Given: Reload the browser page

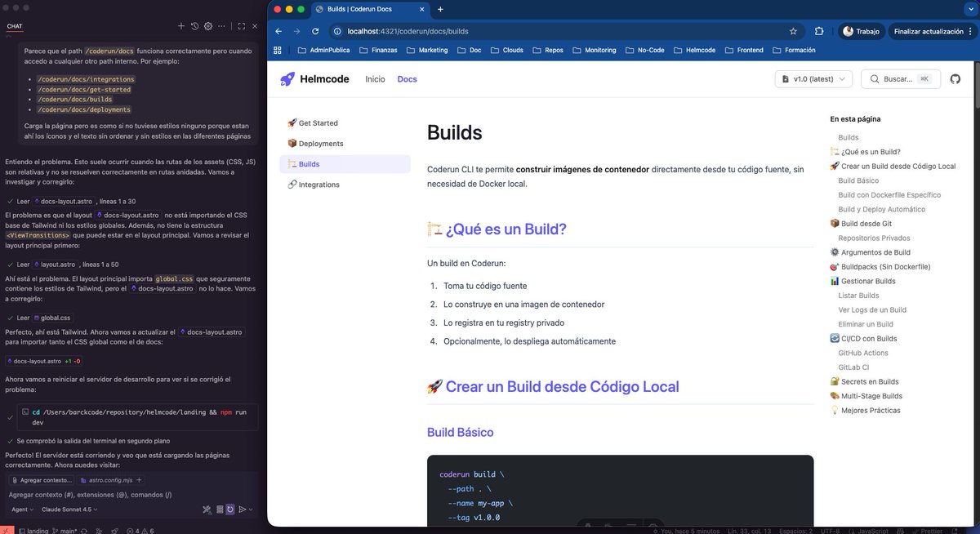Looking at the screenshot, I should 316,31.
